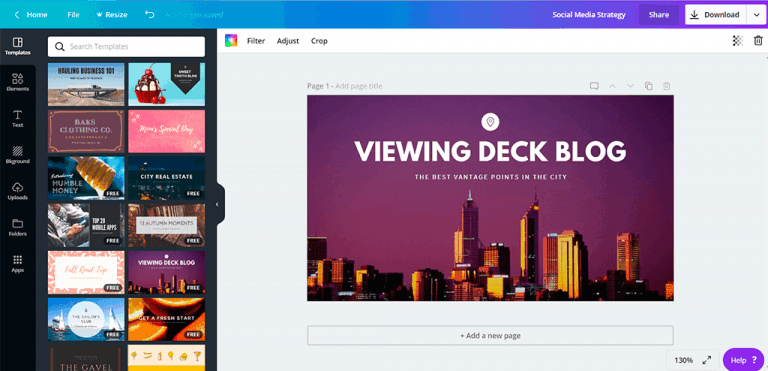Click the location pin icon on canvas
This screenshot has width=768, height=371.
click(x=490, y=122)
